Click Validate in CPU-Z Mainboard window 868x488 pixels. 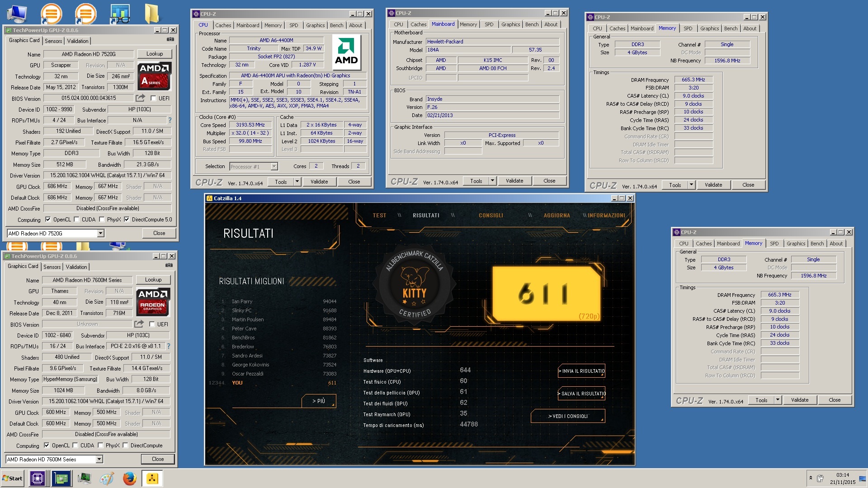pos(514,181)
